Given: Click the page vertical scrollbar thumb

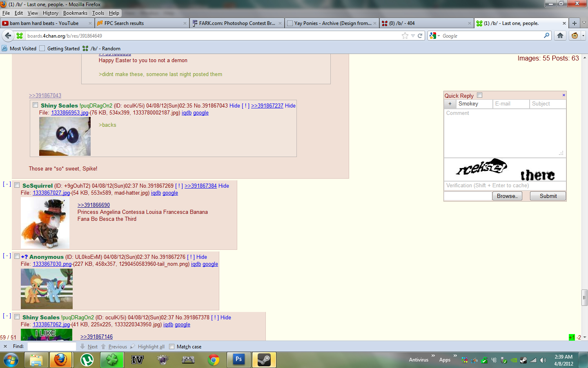Looking at the screenshot, I should click(585, 298).
